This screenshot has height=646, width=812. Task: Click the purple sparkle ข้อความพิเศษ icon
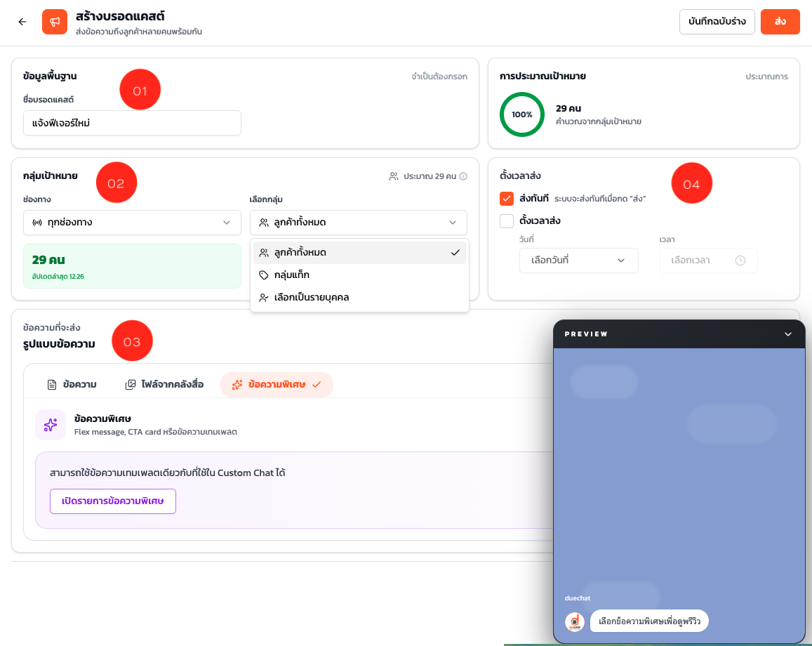[51, 425]
